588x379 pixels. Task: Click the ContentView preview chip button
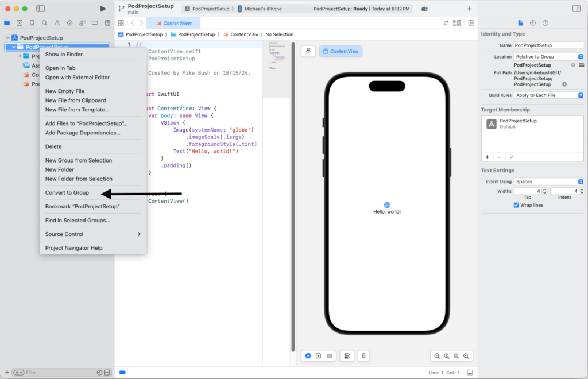pyautogui.click(x=341, y=51)
